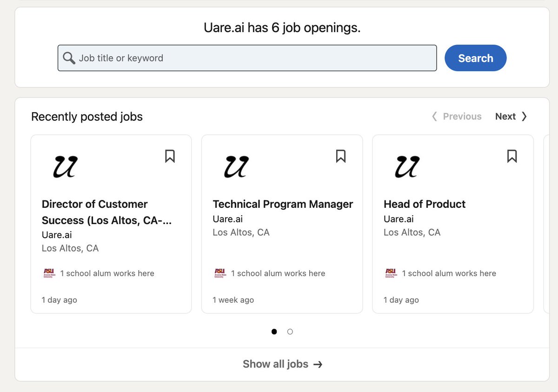Image resolution: width=558 pixels, height=392 pixels.
Task: Open Uare.ai logo on Director of Customer Success card
Action: click(x=65, y=167)
